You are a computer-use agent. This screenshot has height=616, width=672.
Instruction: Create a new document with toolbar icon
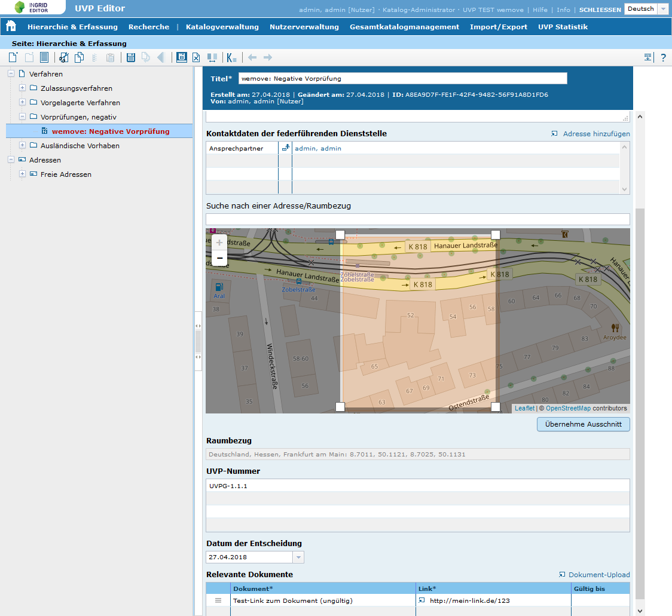tap(13, 57)
